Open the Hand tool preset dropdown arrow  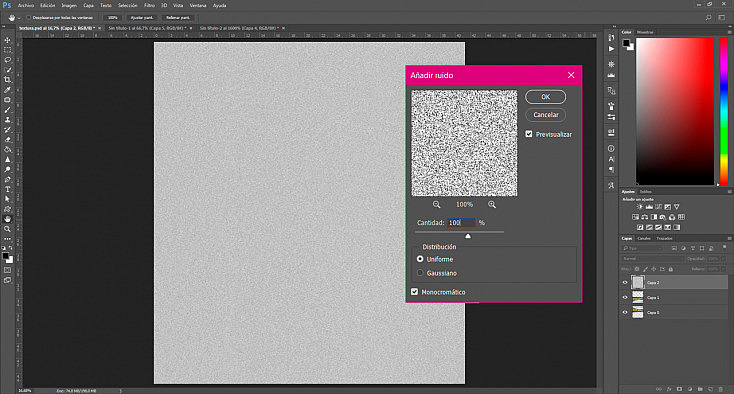[19, 18]
